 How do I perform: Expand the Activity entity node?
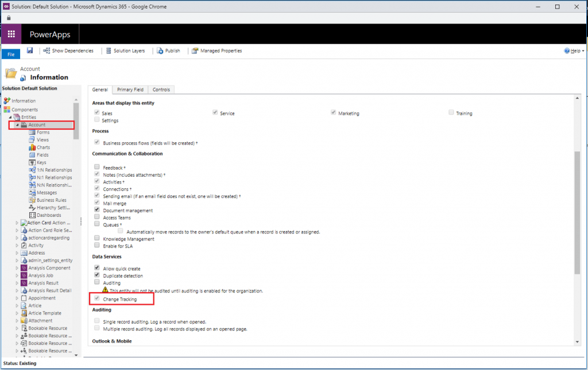tap(17, 246)
